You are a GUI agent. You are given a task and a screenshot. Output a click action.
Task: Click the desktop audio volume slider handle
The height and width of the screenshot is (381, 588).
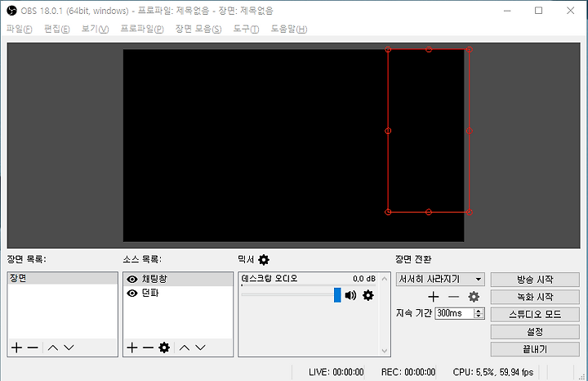tap(337, 295)
